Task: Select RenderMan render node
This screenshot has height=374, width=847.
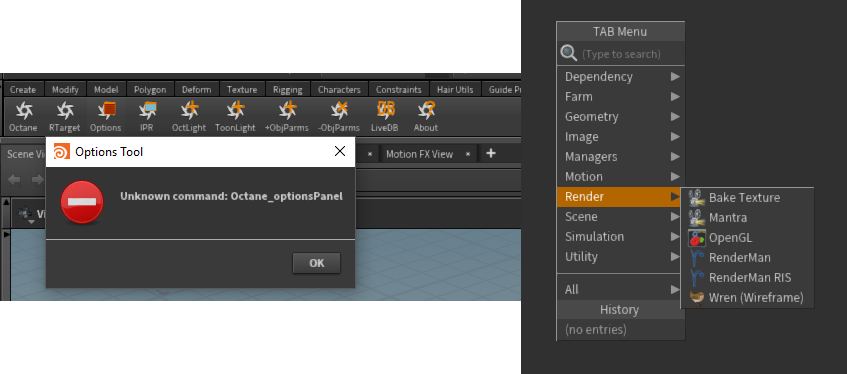Action: [747, 258]
